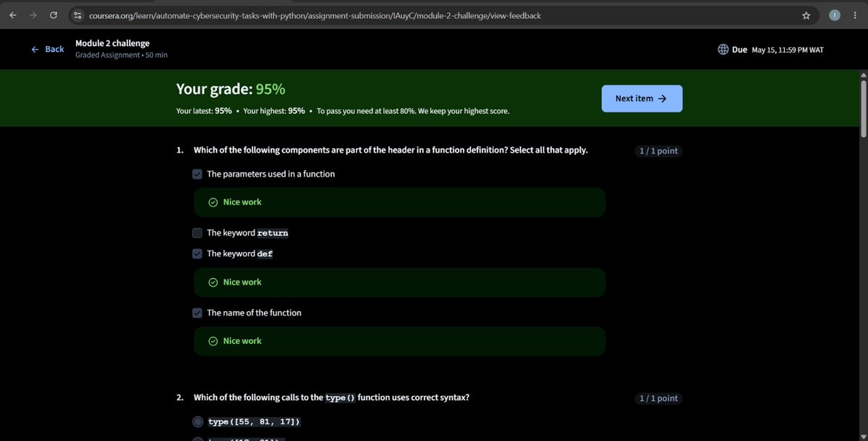The height and width of the screenshot is (441, 868).
Task: Click the globe icon next to Due
Action: click(723, 50)
